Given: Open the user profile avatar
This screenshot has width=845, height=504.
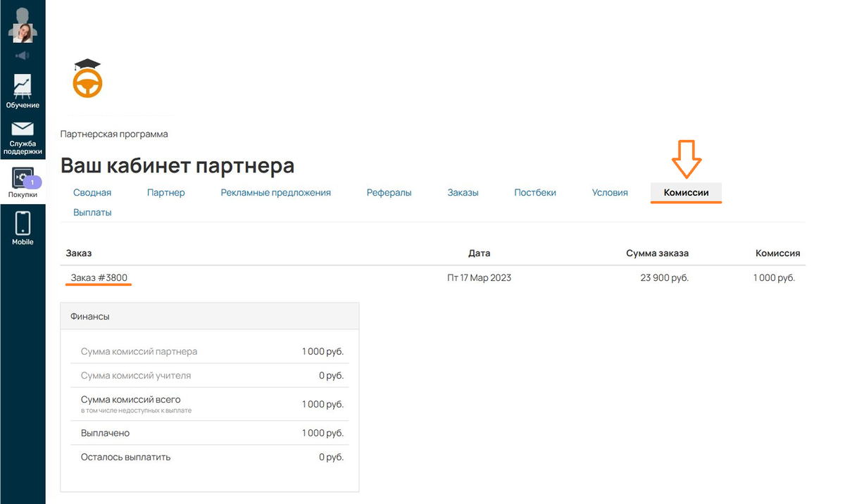Looking at the screenshot, I should [23, 25].
